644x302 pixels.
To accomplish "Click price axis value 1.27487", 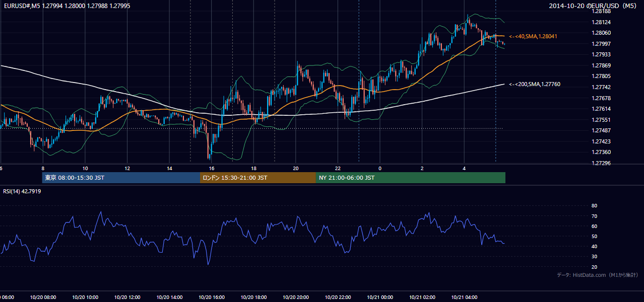I will (x=601, y=130).
